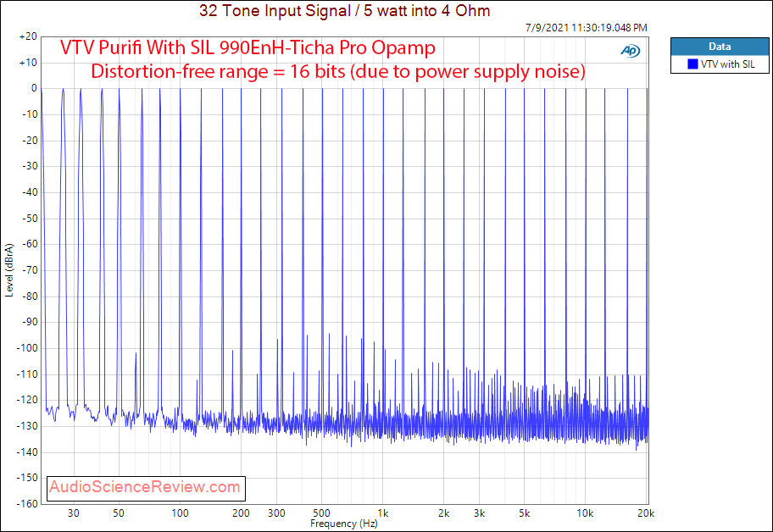773x532 pixels.
Task: Click the timestamp "7/9/2021 11:30:19.048 PM"
Action: (x=587, y=28)
